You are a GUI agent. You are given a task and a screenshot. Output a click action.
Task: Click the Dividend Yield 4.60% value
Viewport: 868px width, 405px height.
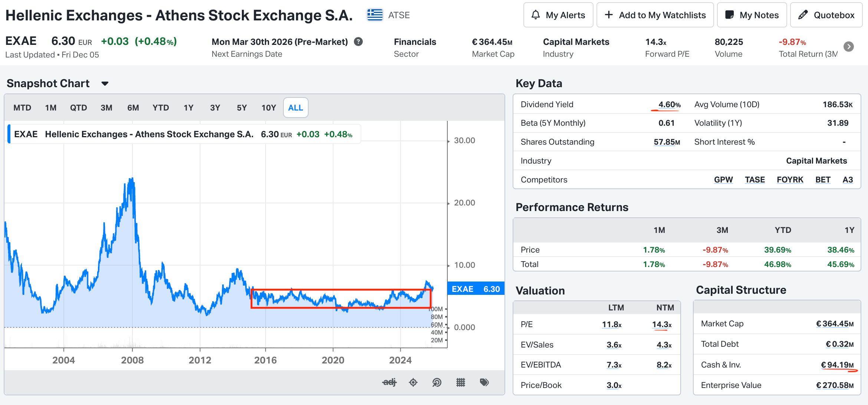[669, 105]
